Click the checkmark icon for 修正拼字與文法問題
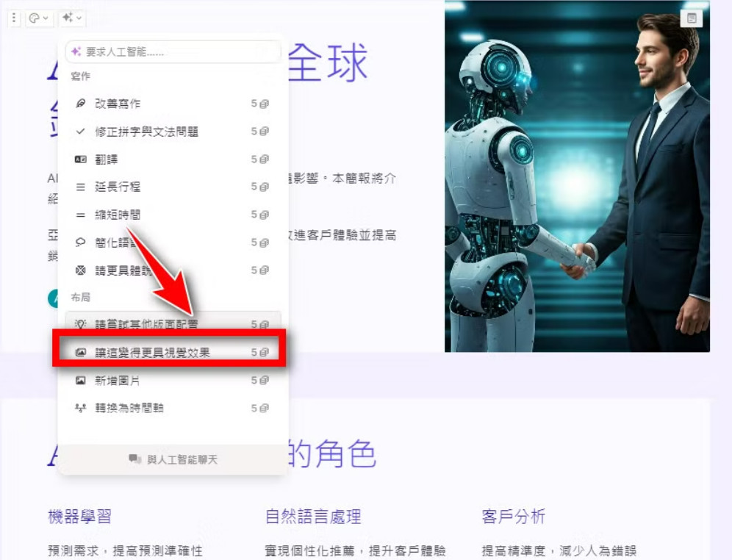The height and width of the screenshot is (560, 732). [x=80, y=131]
